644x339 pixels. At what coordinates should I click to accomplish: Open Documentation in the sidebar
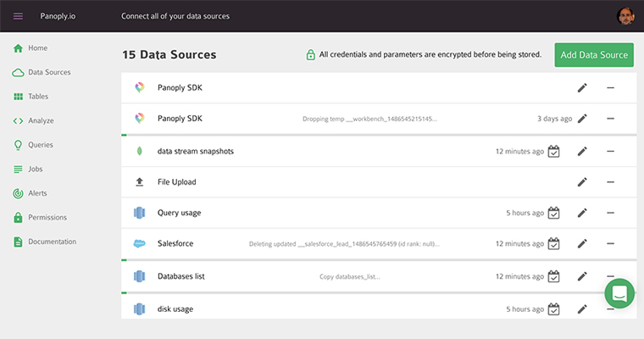click(x=45, y=242)
